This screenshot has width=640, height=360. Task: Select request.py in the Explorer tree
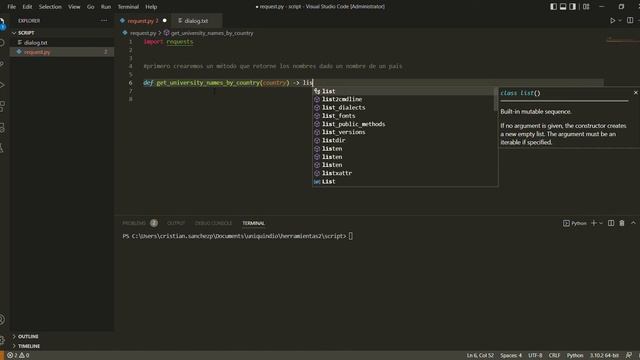(61, 52)
